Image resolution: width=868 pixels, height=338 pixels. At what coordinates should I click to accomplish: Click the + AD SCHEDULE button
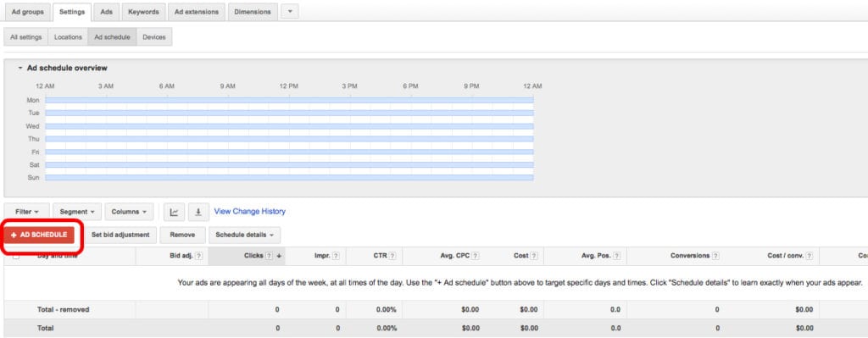[x=39, y=235]
